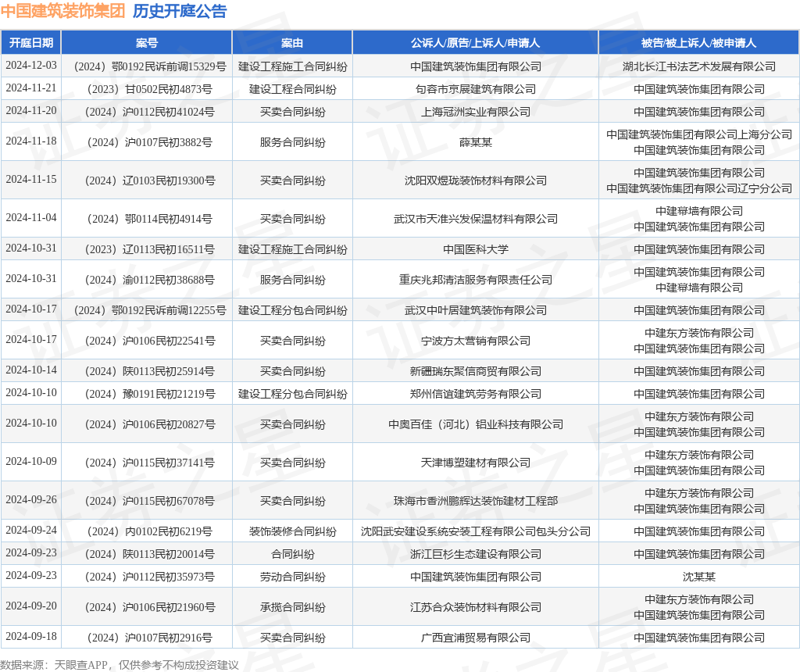Click cause cell 承揽合同纠纷
800x672 pixels.
(292, 608)
